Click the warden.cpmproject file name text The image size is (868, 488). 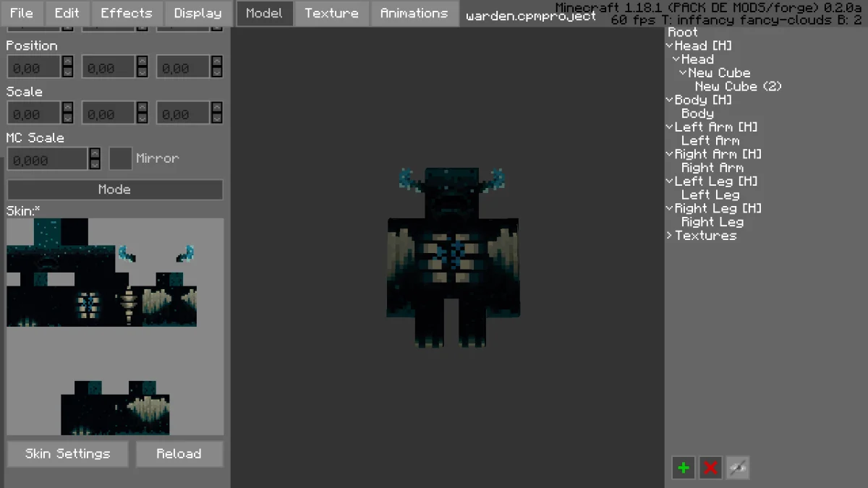point(531,16)
